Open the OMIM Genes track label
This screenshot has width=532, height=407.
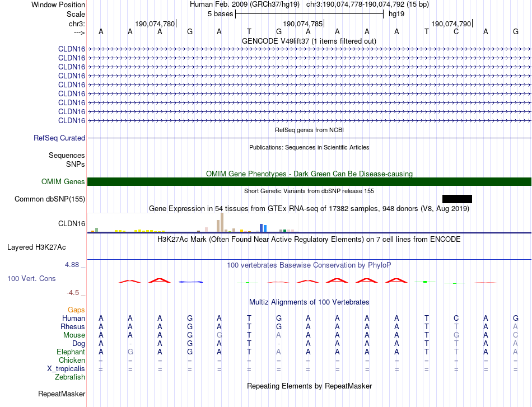click(x=63, y=182)
